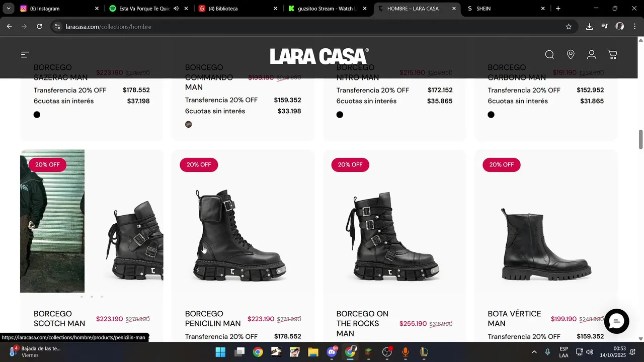Screen dimensions: 644x362
Task: Open the hamburger menu icon
Action: tap(25, 55)
